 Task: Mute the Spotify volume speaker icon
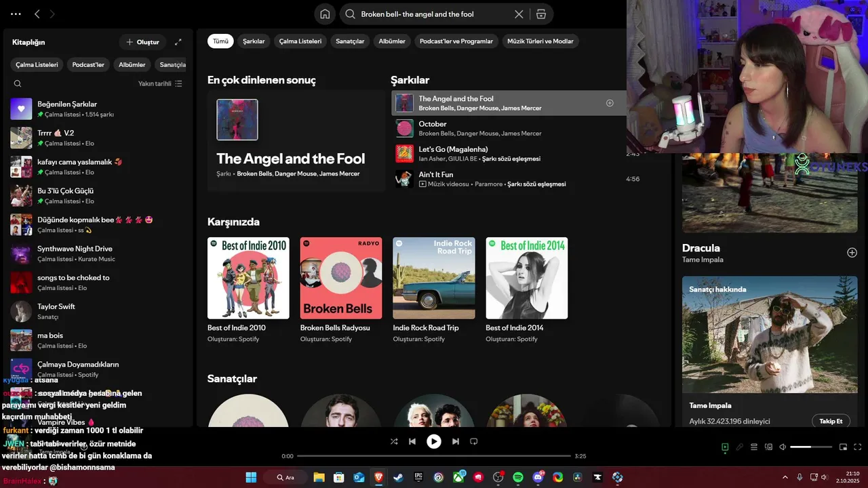click(783, 447)
